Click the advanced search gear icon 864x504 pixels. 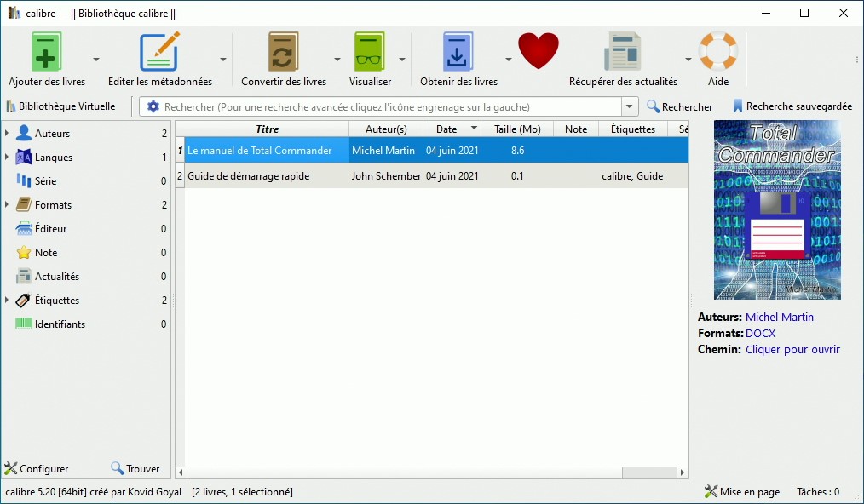(x=153, y=107)
